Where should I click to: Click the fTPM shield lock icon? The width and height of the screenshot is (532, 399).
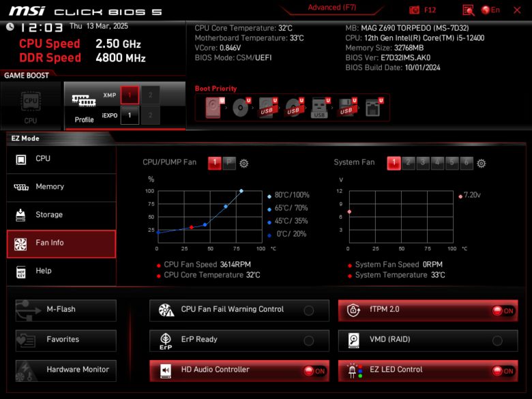pyautogui.click(x=353, y=310)
